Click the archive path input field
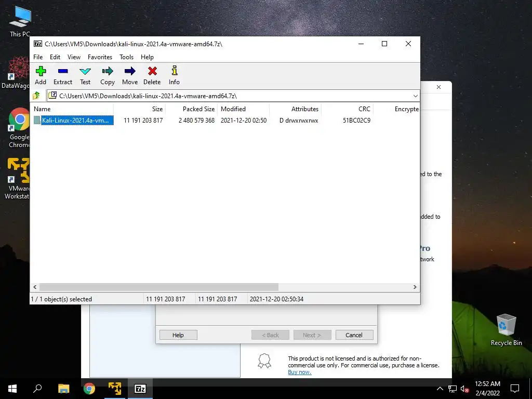 coord(233,96)
